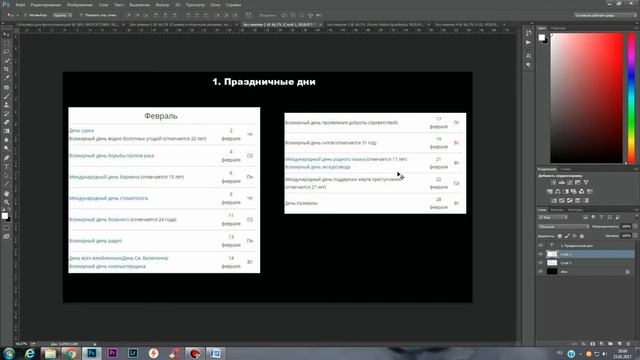Screen dimensions: 640x360
Task: Open Chrome from the Windows taskbar
Action: point(71,353)
